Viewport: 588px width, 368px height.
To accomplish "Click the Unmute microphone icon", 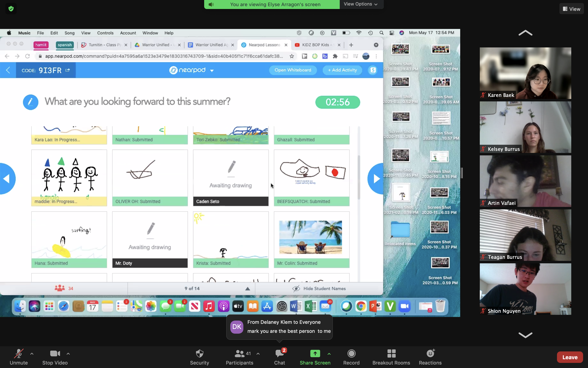I will click(x=19, y=353).
